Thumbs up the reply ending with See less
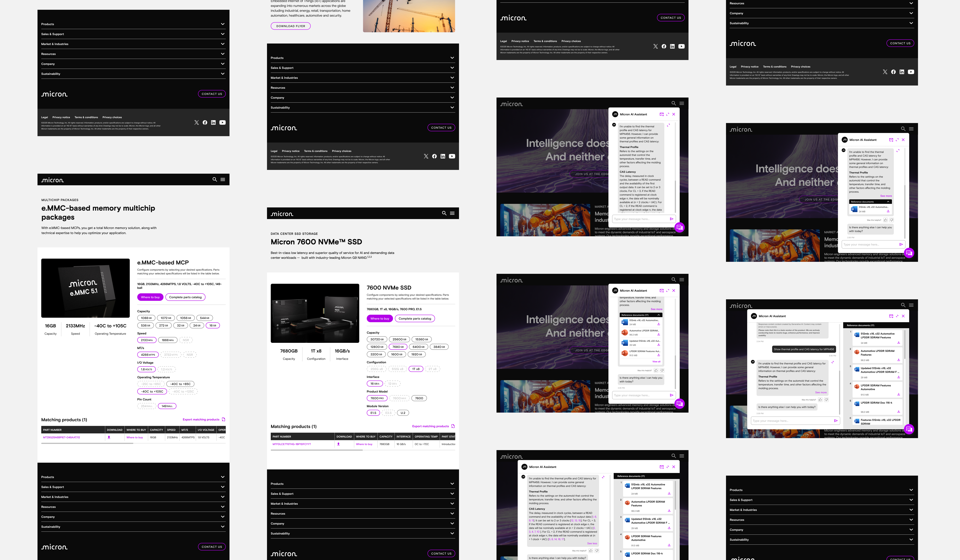The width and height of the screenshot is (960, 560). click(x=591, y=550)
